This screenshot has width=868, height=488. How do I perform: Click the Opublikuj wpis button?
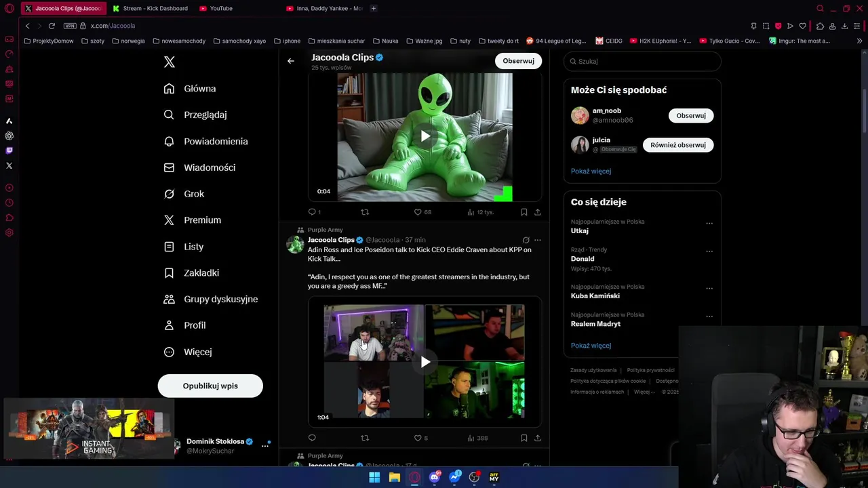210,386
